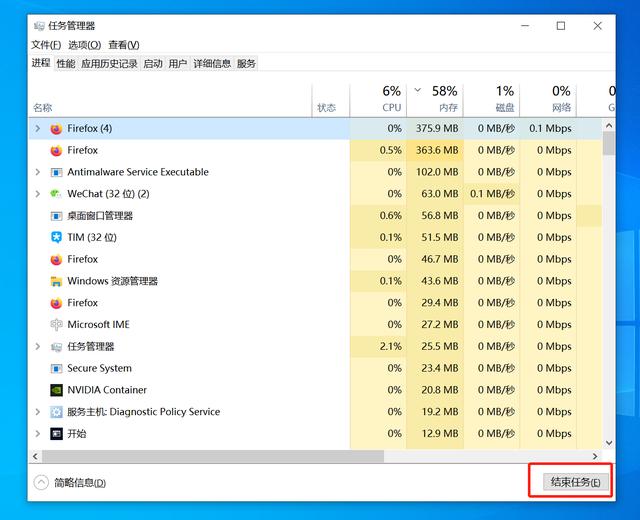The width and height of the screenshot is (640, 520).
Task: Select the Secure System process name
Action: pos(100,368)
